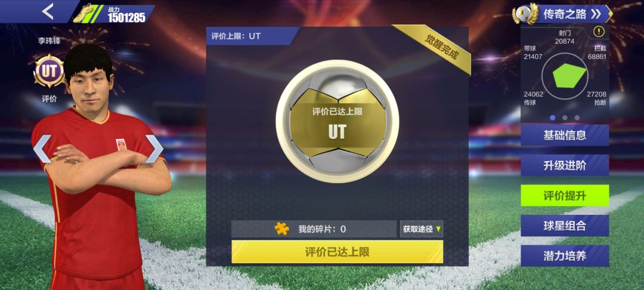
Task: Tap the yellow exclamation info icon
Action: pos(599,31)
